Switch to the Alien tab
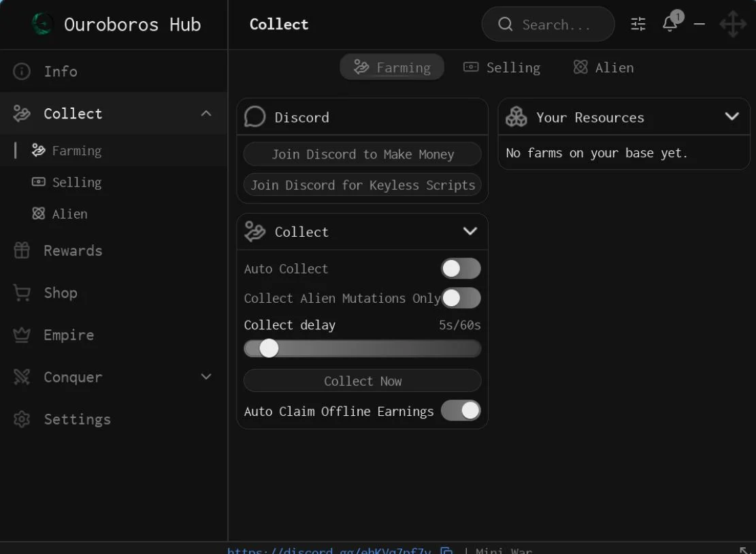The height and width of the screenshot is (554, 756). (604, 67)
